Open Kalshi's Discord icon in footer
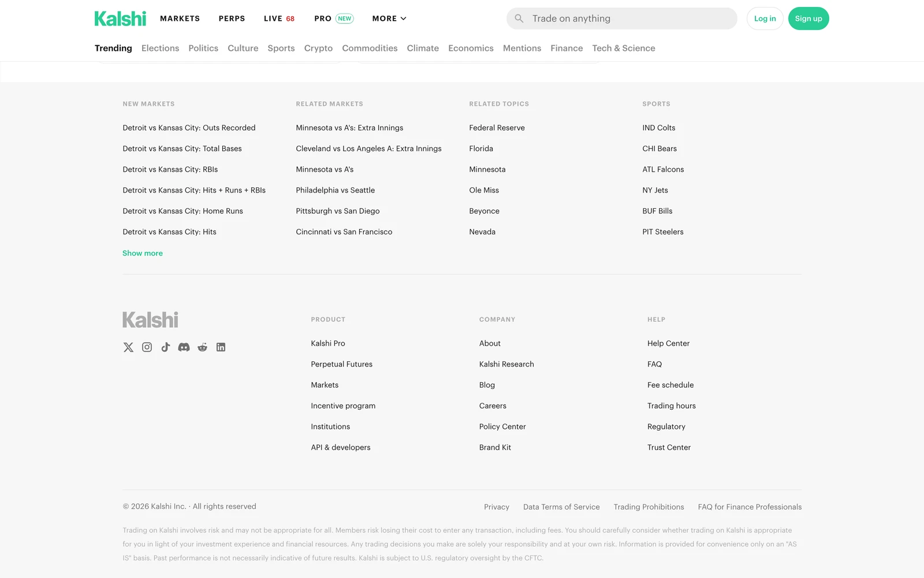Viewport: 924px width, 578px height. [184, 347]
